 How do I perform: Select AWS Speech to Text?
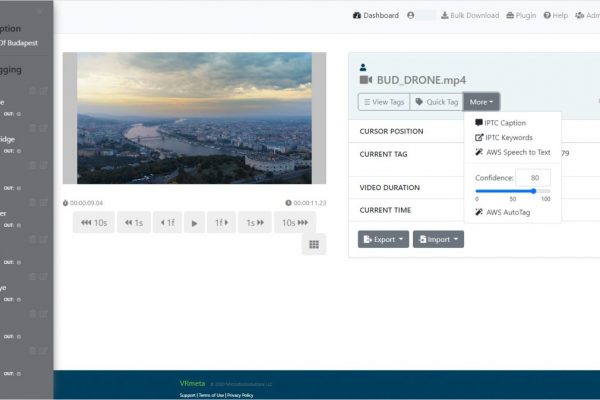pos(513,152)
